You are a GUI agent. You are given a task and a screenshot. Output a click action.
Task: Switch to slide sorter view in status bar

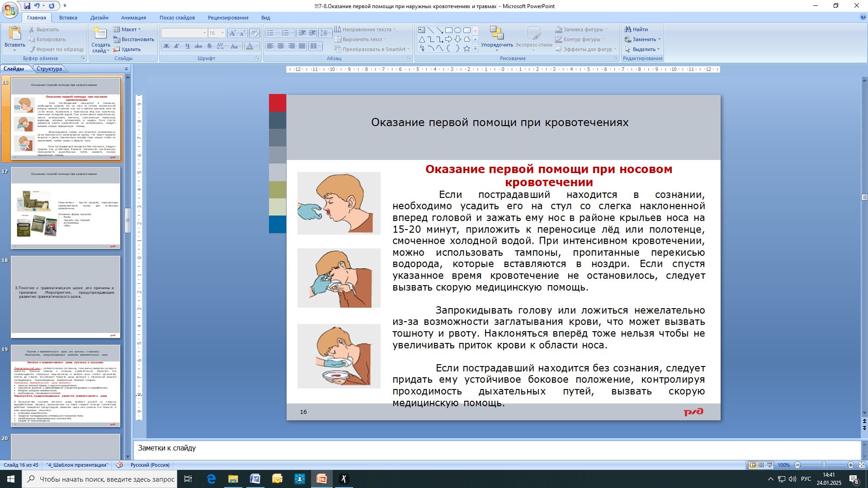pyautogui.click(x=761, y=465)
